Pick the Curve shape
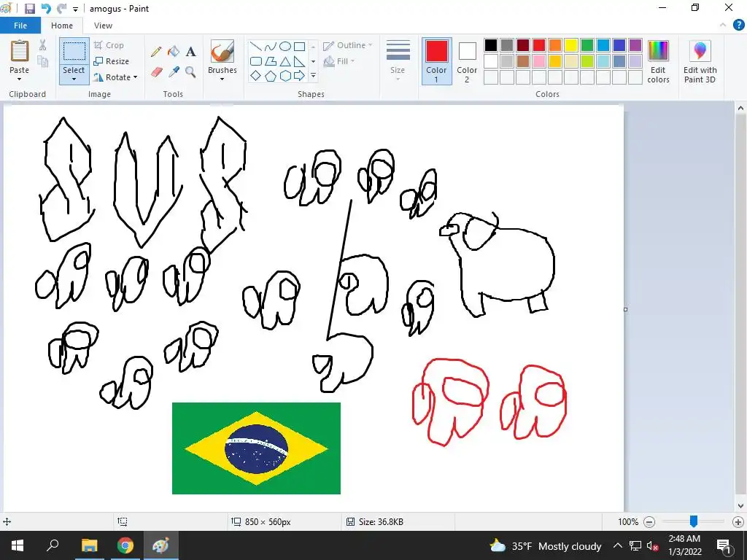This screenshot has height=560, width=747. 270,46
